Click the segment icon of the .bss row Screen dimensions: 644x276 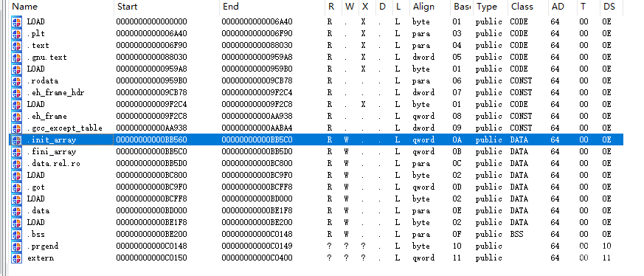[16, 235]
